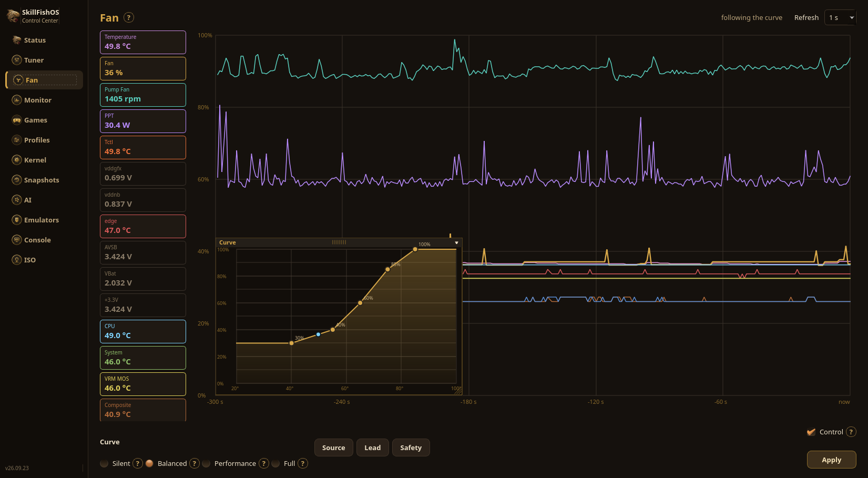Image resolution: width=868 pixels, height=478 pixels.
Task: Open the Status page icon
Action: (17, 40)
